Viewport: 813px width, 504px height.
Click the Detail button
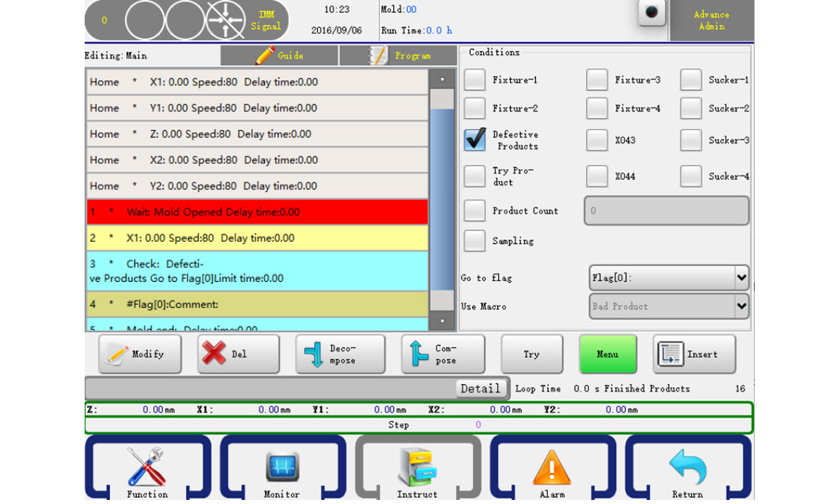pos(480,389)
